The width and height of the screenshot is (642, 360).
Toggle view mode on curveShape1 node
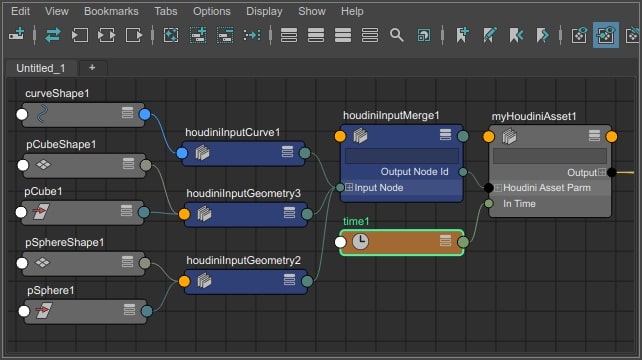tap(127, 113)
